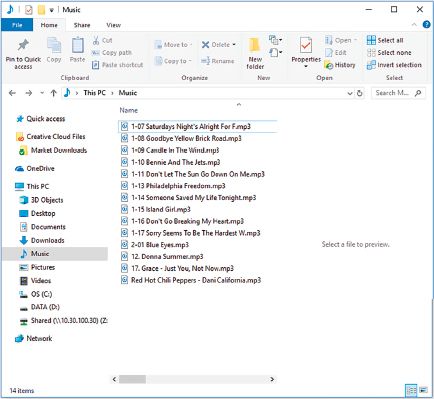Viewport: 434px width, 399px height.
Task: Go forward with the right arrow
Action: (x=29, y=93)
